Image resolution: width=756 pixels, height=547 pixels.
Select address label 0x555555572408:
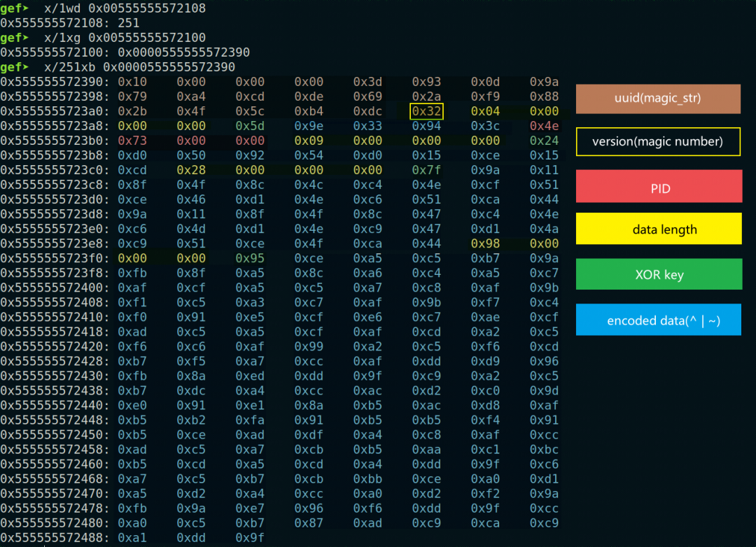(55, 302)
